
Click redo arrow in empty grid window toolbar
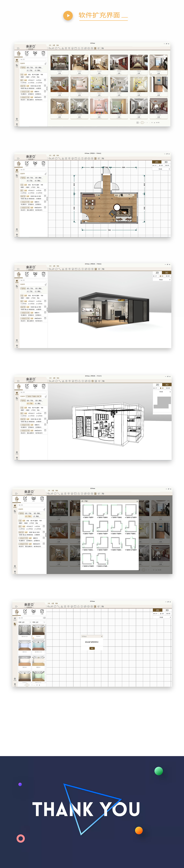pyautogui.click(x=52, y=606)
